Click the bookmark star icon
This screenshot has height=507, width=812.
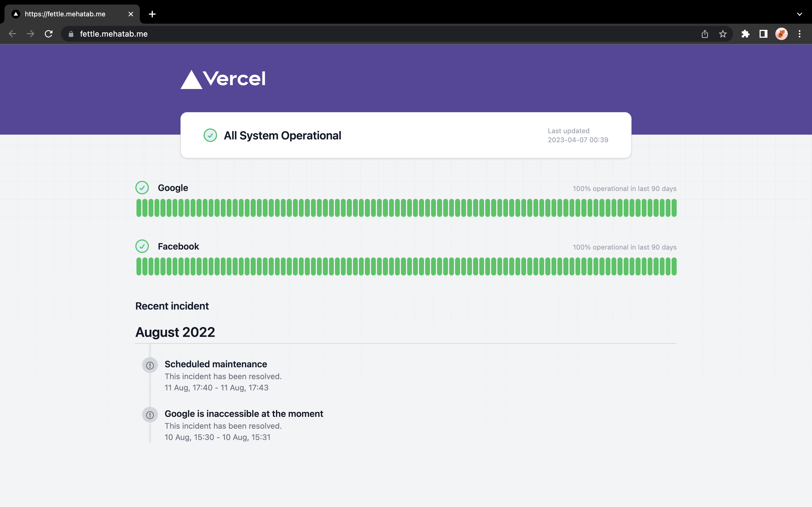[723, 34]
